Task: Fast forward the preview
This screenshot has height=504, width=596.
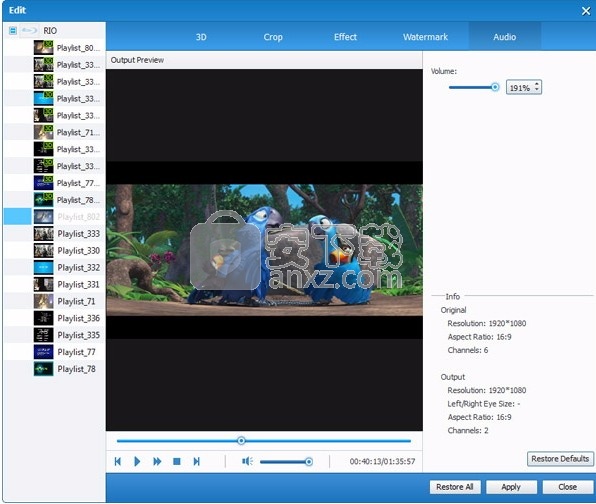Action: tap(157, 461)
